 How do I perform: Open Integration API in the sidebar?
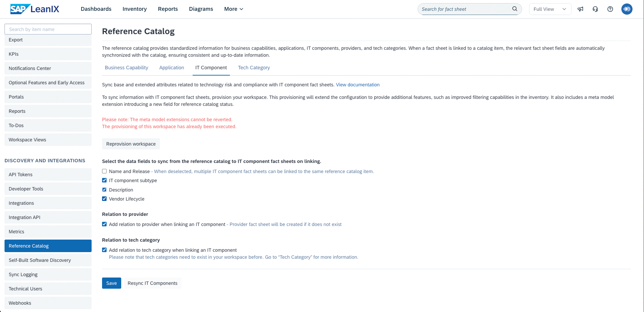click(x=48, y=217)
